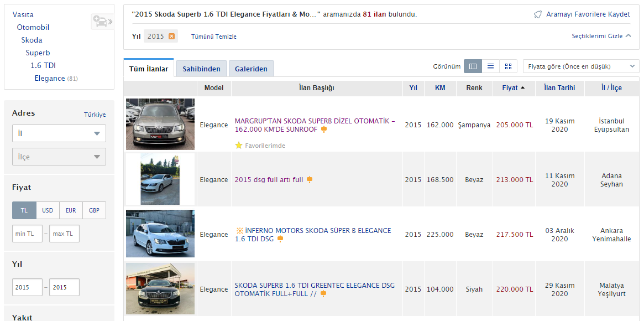The width and height of the screenshot is (644, 321).
Task: Switch to classic table view icon
Action: (473, 66)
